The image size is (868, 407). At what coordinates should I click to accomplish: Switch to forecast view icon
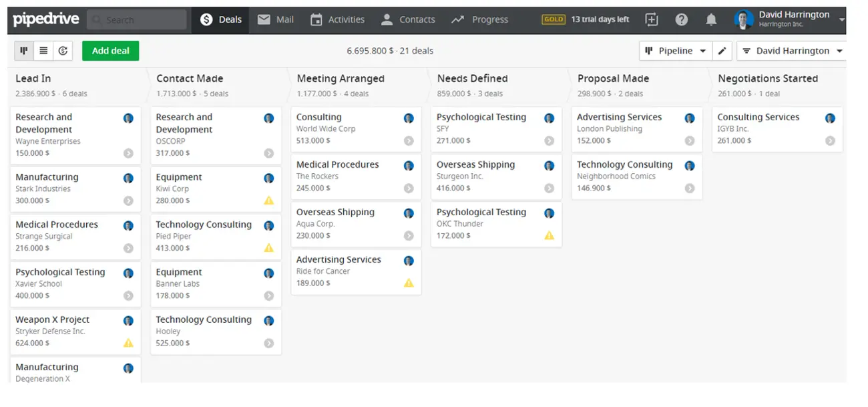(63, 51)
